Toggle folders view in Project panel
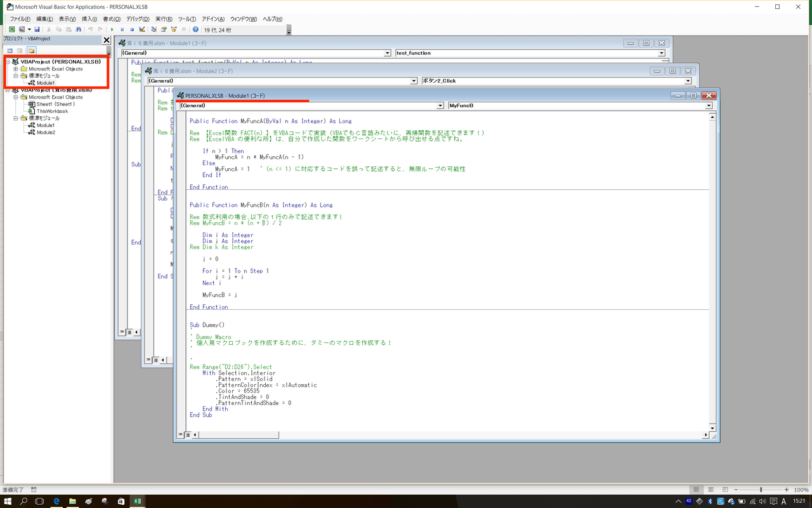 (30, 50)
